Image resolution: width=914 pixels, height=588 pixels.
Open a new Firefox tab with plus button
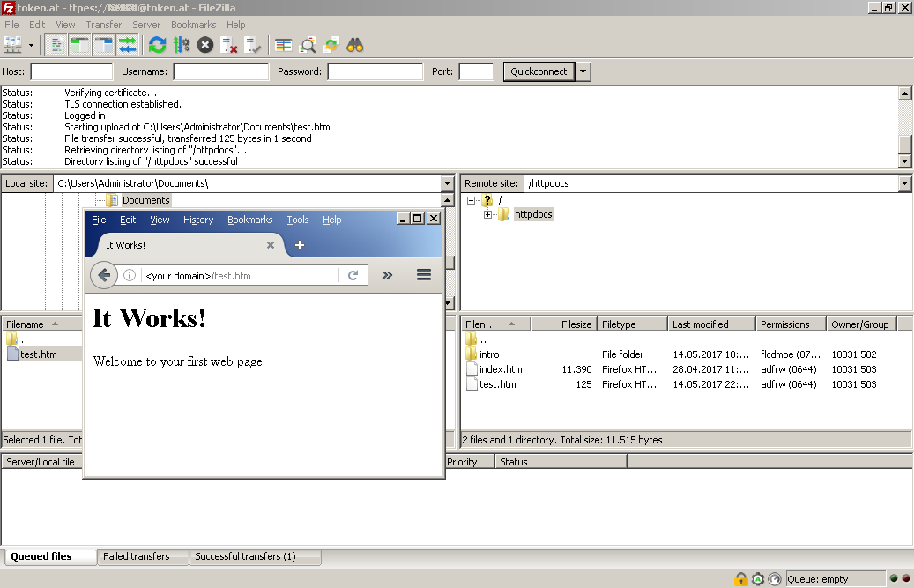[300, 245]
